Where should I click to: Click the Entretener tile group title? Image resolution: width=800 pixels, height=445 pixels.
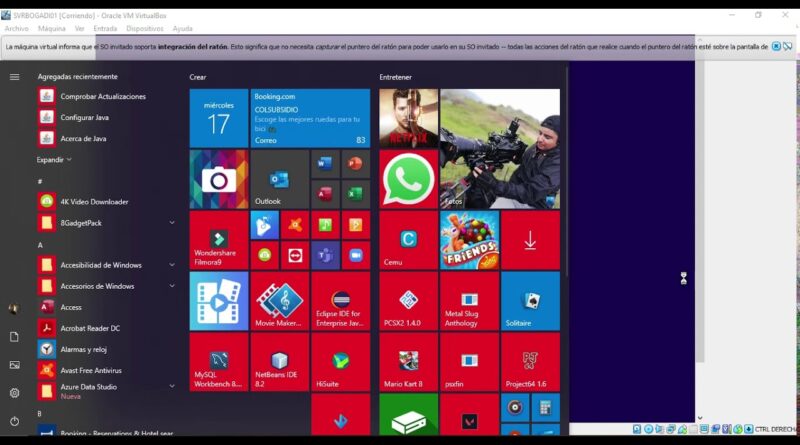pos(395,77)
